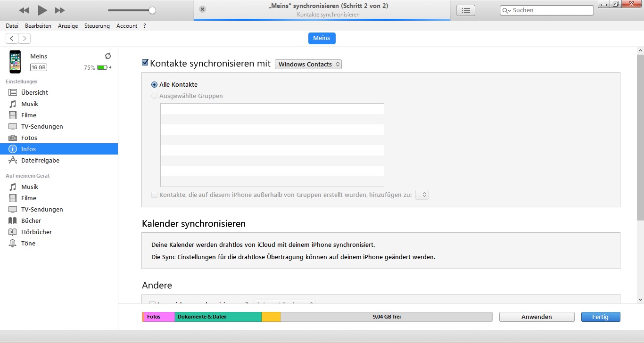
Task: Open Fotos in the Einstellungen sidebar
Action: coord(29,138)
